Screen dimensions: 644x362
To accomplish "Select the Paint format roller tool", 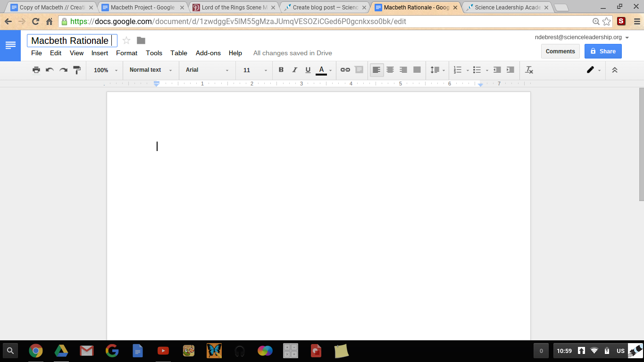I will point(77,70).
